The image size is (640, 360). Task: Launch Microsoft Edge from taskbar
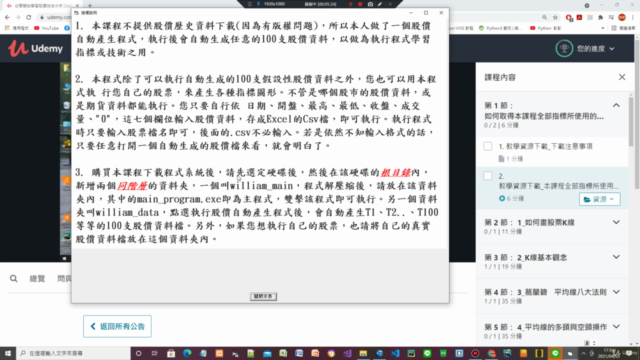click(x=187, y=353)
